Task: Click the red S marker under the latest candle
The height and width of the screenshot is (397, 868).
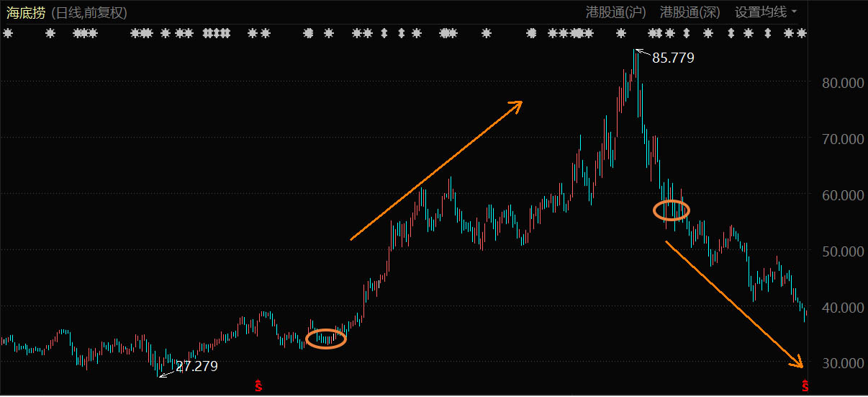Action: [x=805, y=385]
